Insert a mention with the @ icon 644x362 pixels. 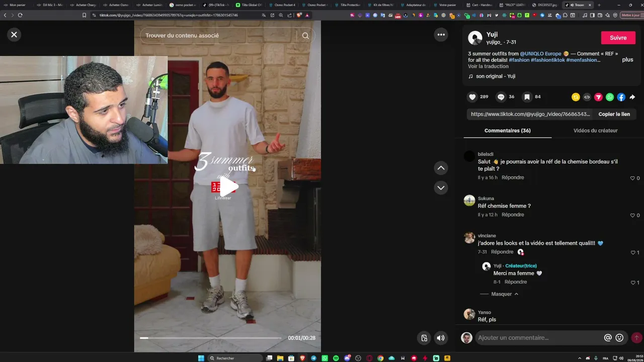pyautogui.click(x=608, y=338)
